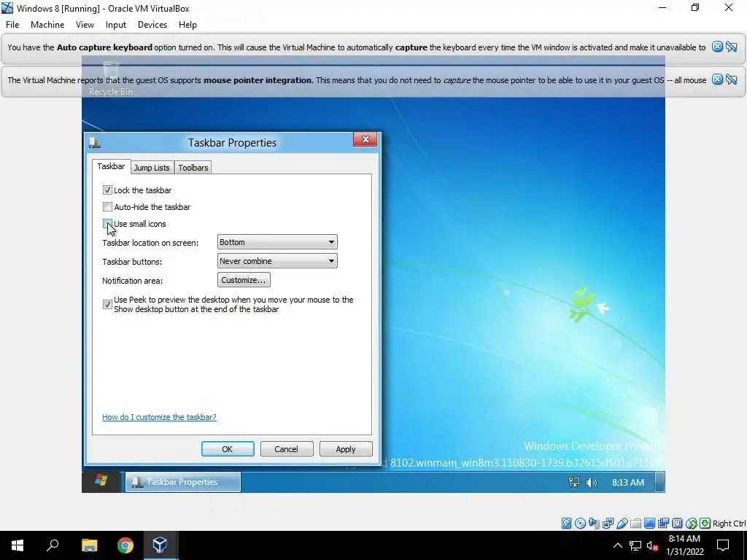Toggle Use Peek to preview the desktop
The image size is (747, 560).
click(107, 304)
